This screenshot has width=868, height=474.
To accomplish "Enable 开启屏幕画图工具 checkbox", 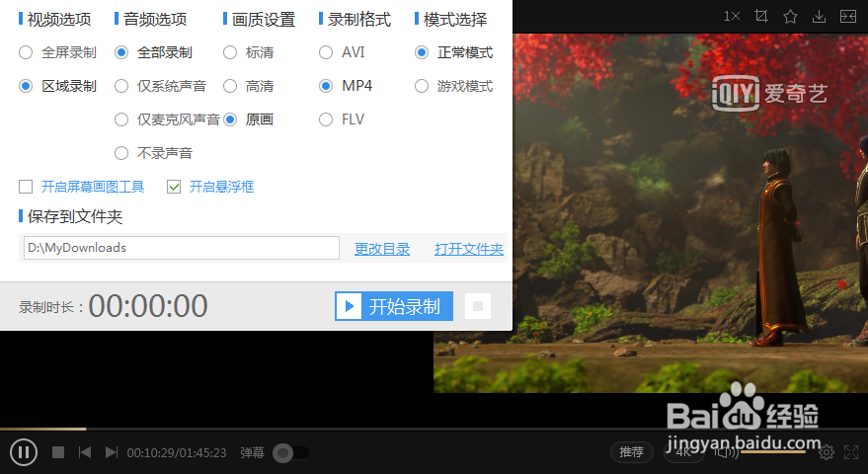I will [26, 187].
